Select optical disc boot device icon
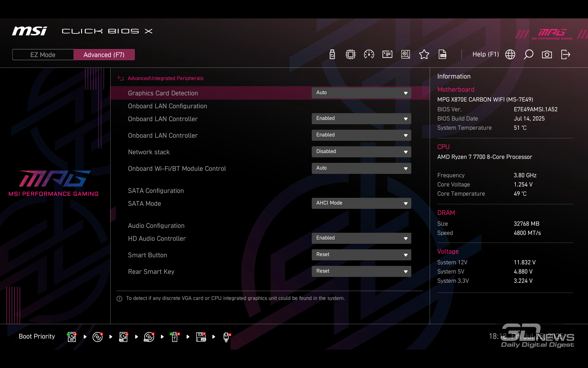Image resolution: width=588 pixels, height=368 pixels. [x=98, y=337]
